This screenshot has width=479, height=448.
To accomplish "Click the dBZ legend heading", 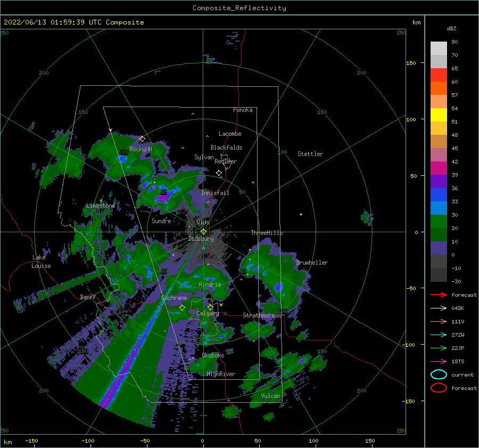I will 451,28.
